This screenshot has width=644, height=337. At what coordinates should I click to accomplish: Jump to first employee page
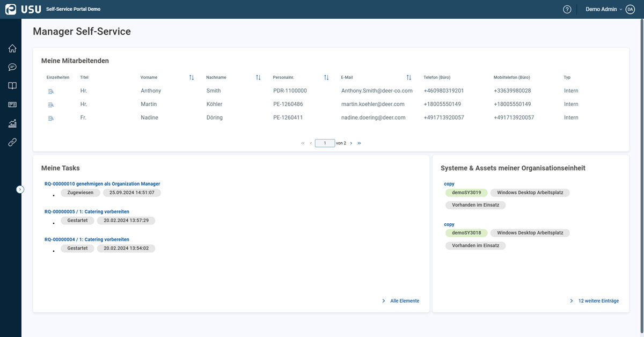(303, 143)
